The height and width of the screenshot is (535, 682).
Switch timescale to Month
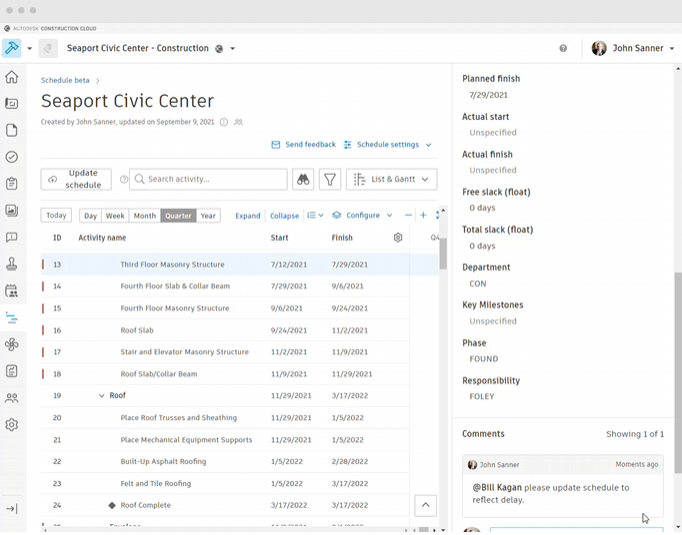[145, 216]
